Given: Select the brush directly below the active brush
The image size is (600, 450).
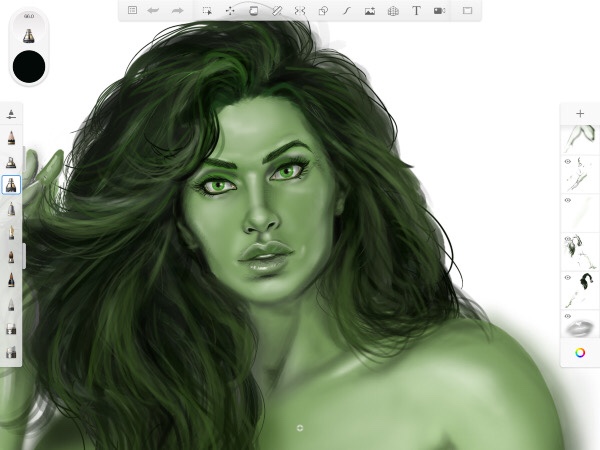Looking at the screenshot, I should tap(11, 209).
